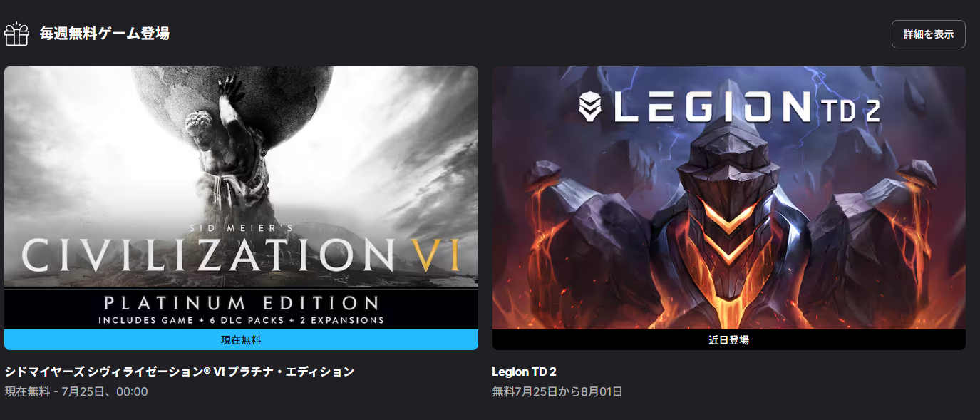Click the Legion shield logo icon in the banner
The image size is (980, 420).
pyautogui.click(x=592, y=106)
